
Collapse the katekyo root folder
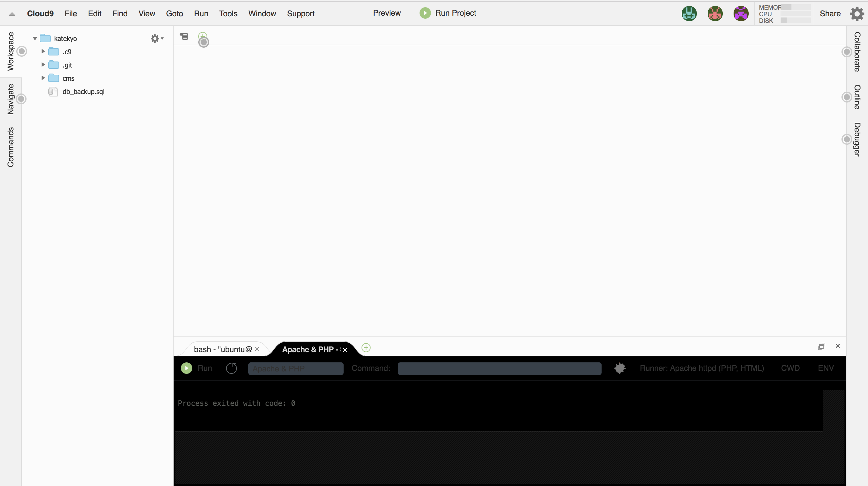(35, 38)
